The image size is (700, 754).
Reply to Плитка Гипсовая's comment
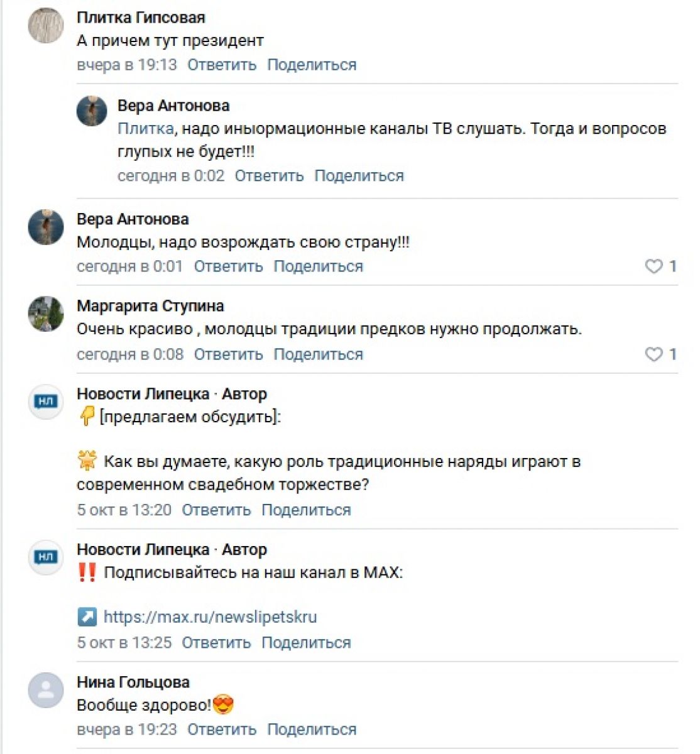(222, 65)
